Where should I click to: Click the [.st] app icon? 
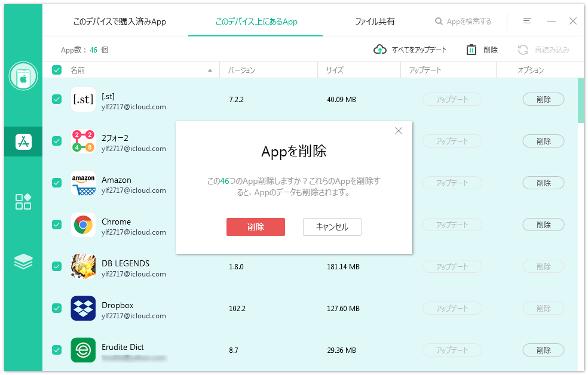pyautogui.click(x=83, y=99)
